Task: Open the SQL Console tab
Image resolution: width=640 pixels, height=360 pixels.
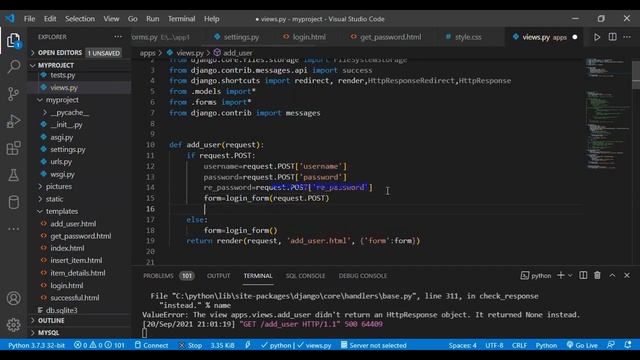Action: [x=305, y=276]
